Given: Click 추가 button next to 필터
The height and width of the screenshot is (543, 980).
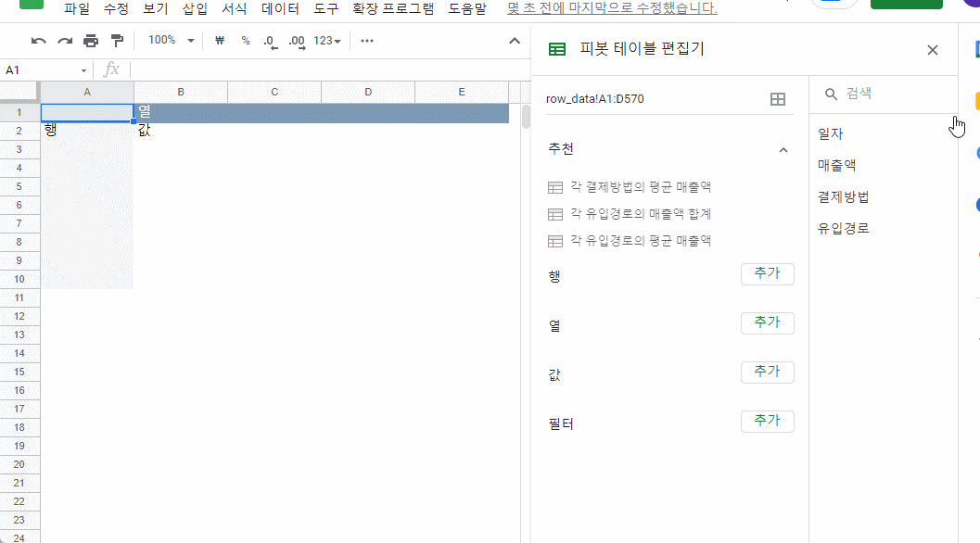Looking at the screenshot, I should pos(767,421).
